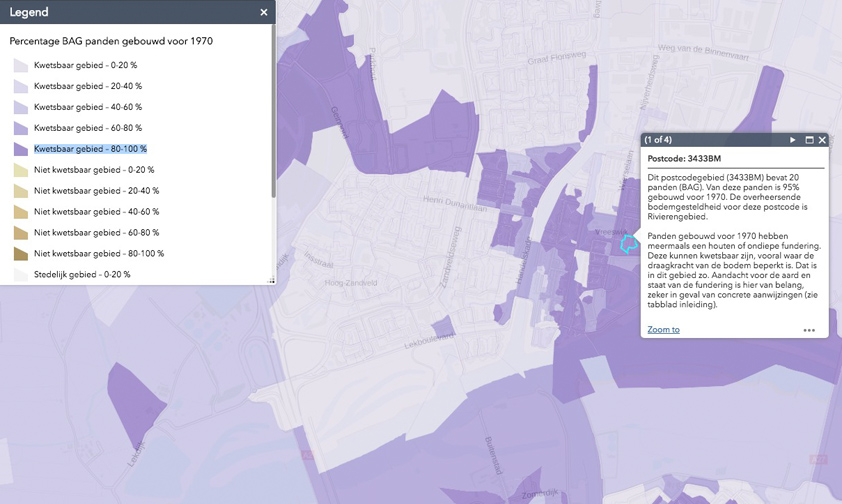Click the cyan outlined postcode area on map
Image resolution: width=842 pixels, height=504 pixels.
click(629, 243)
